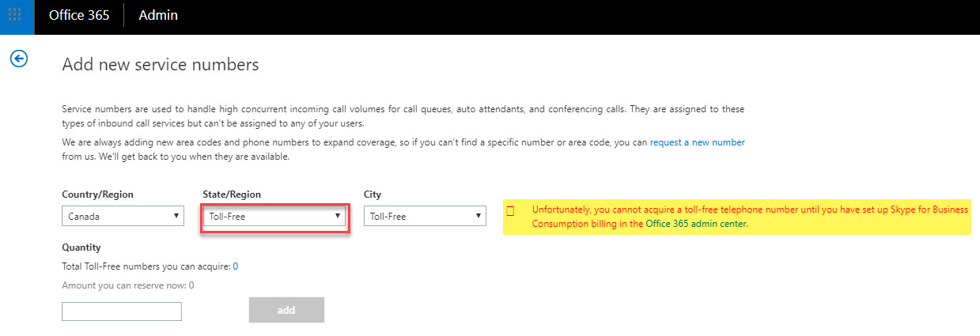Click the 'Add new service numbers' heading

tap(161, 65)
